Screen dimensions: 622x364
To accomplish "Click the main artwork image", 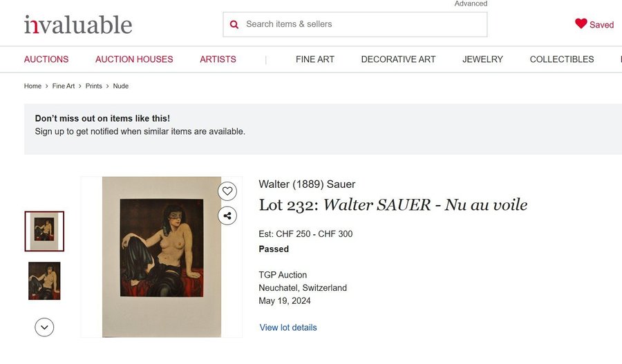I will (x=162, y=257).
